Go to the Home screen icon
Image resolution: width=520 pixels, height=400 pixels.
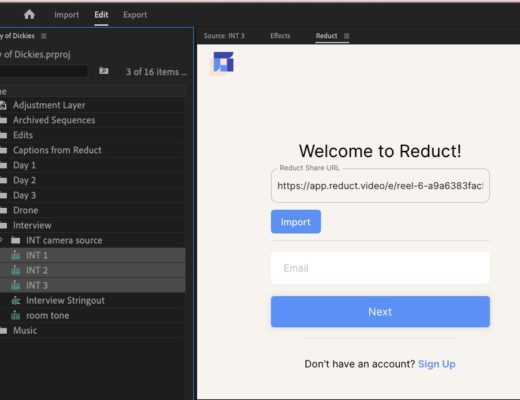[x=29, y=14]
